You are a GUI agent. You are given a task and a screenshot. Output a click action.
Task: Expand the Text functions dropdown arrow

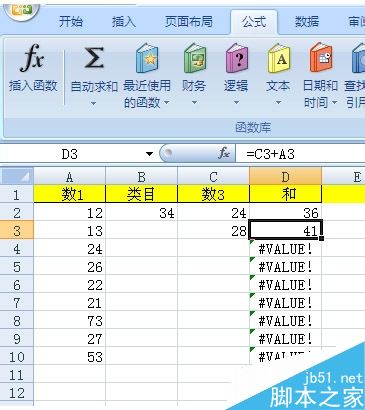(x=278, y=102)
